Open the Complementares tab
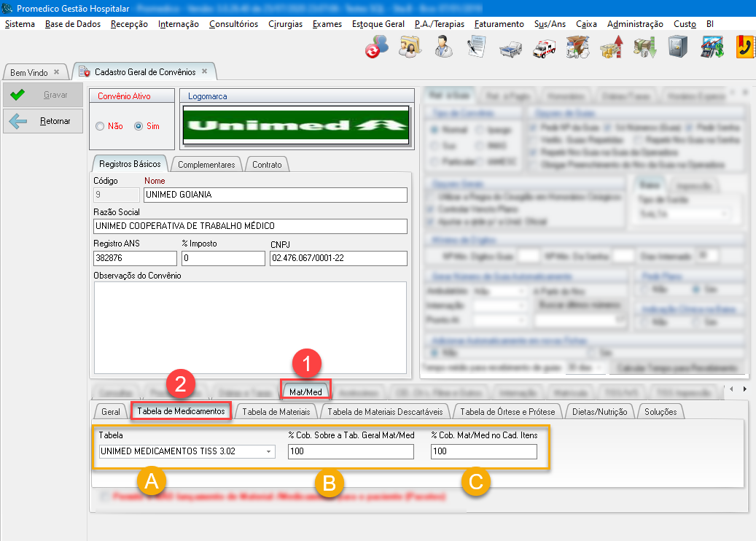 [x=206, y=165]
